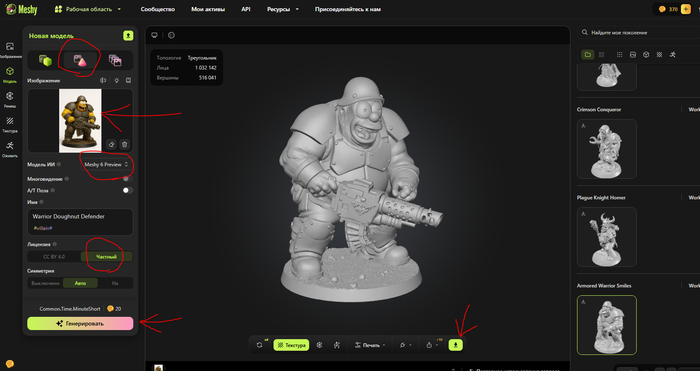Image resolution: width=700 pixels, height=371 pixels.
Task: Select the animation running figure filter icon
Action: [673, 54]
